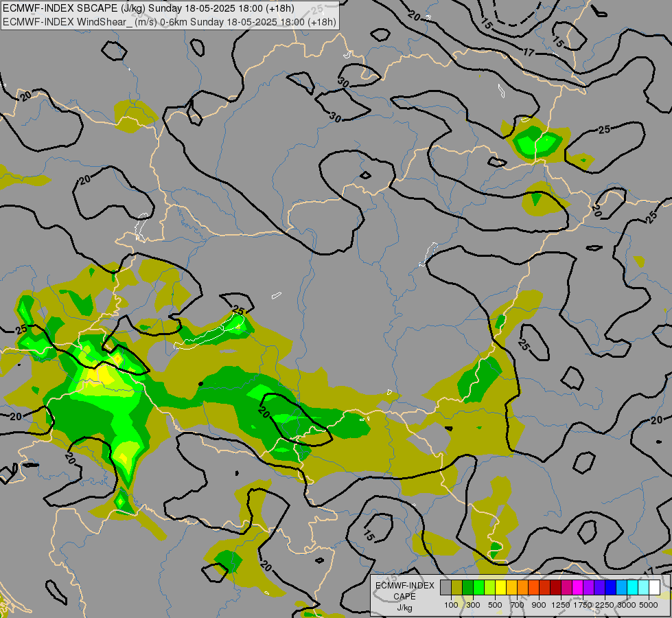Click the legend value '100'
The width and height of the screenshot is (672, 618).
451,605
